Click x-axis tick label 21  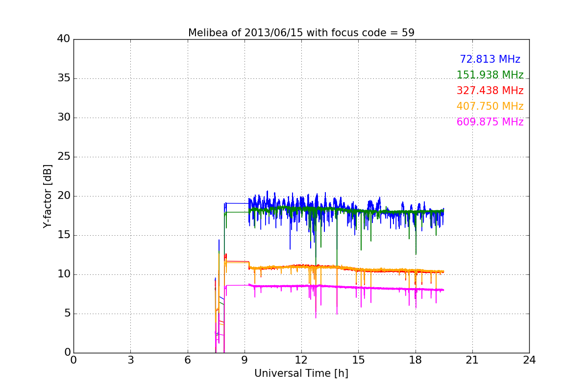pos(472,360)
